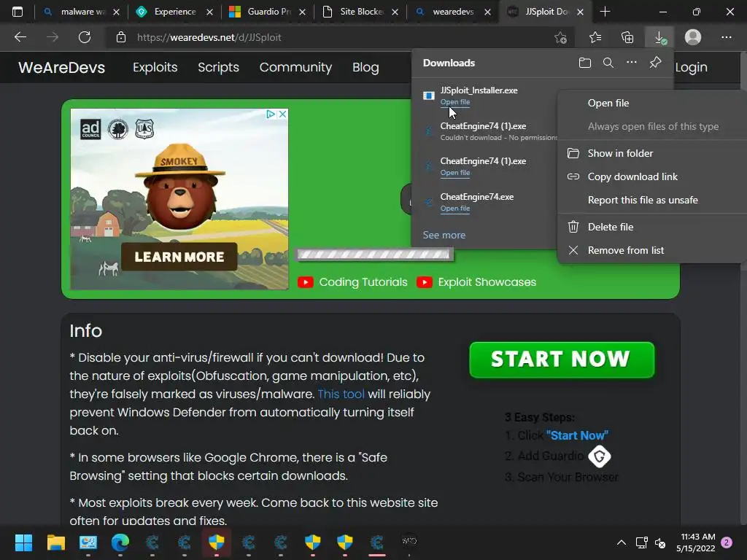Click the WeAreDevs logo
The height and width of the screenshot is (560, 747).
click(61, 67)
